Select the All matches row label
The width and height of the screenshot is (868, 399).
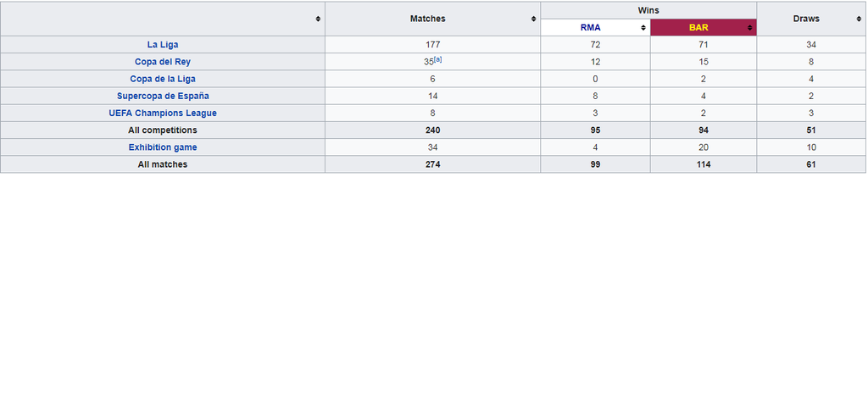point(163,164)
